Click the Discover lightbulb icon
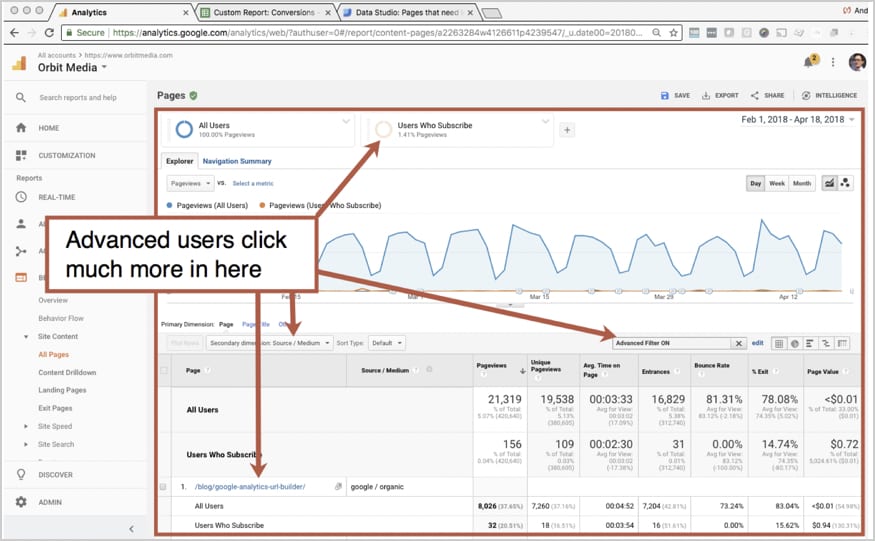The image size is (875, 541). 21,474
